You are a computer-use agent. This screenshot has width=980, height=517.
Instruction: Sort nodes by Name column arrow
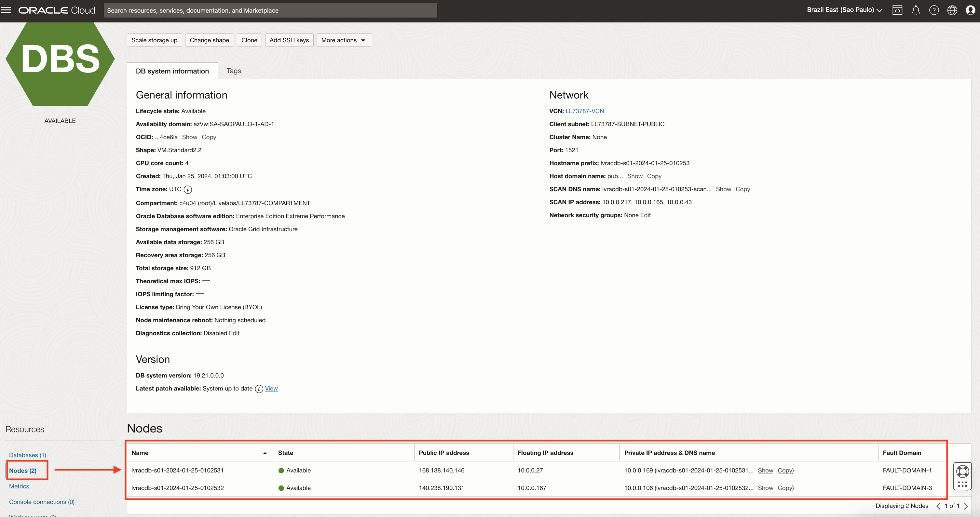pyautogui.click(x=265, y=453)
